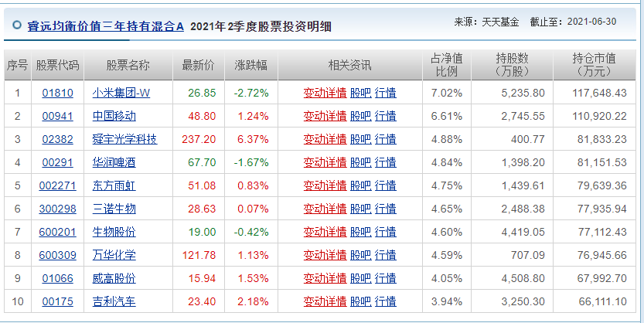Open stock code 00175 link
The height and width of the screenshot is (323, 644).
coord(57,301)
